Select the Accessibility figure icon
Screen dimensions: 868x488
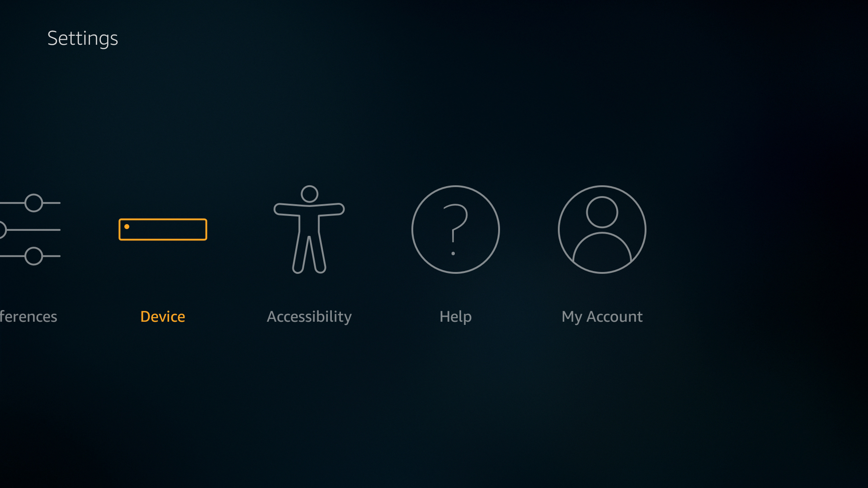[309, 229]
